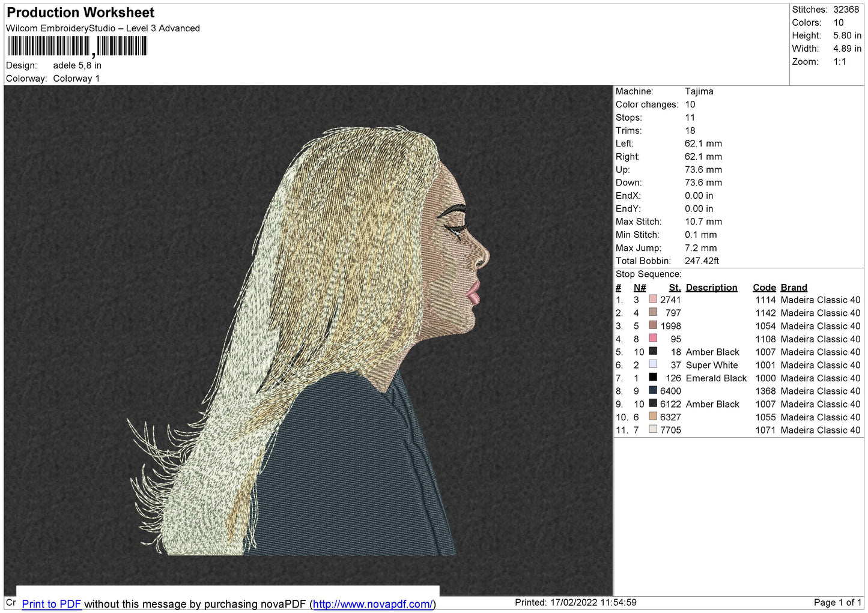
Task: Select the swatch beside stitch count 797
Action: pyautogui.click(x=653, y=312)
